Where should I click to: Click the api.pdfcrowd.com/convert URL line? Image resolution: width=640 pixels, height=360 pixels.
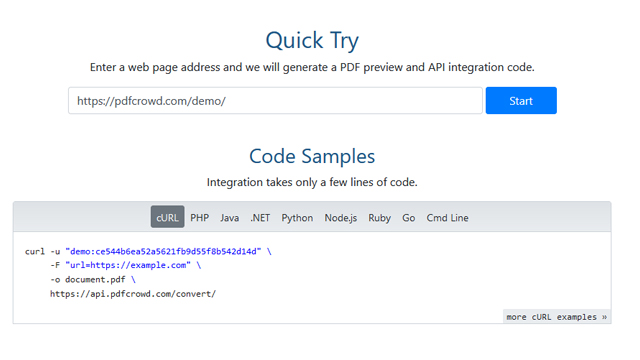click(133, 293)
